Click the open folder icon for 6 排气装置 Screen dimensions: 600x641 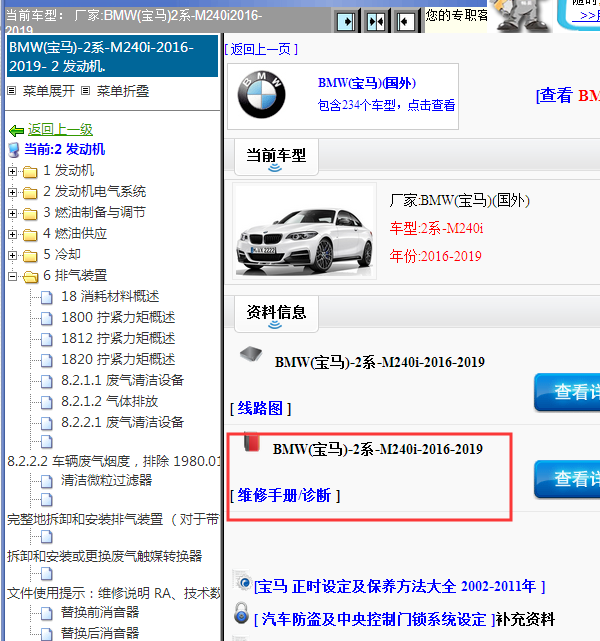coord(30,277)
